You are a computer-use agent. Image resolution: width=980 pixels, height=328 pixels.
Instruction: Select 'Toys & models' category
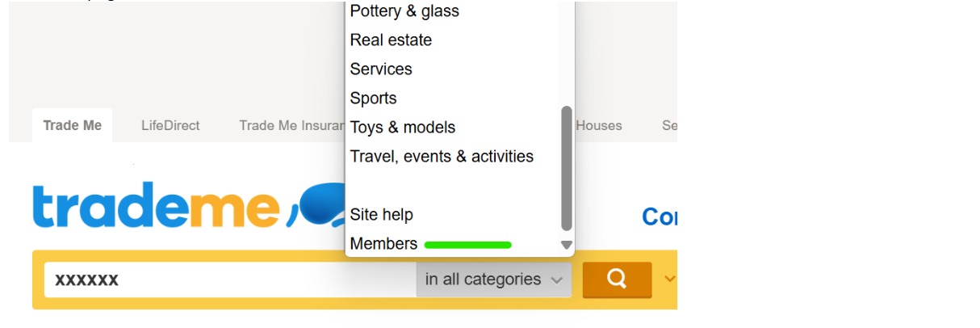(402, 128)
